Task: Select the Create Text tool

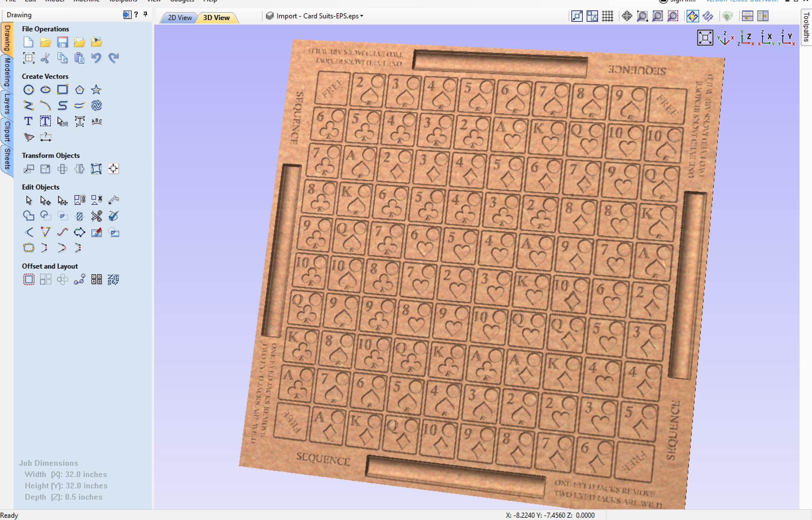Action: tap(28, 121)
